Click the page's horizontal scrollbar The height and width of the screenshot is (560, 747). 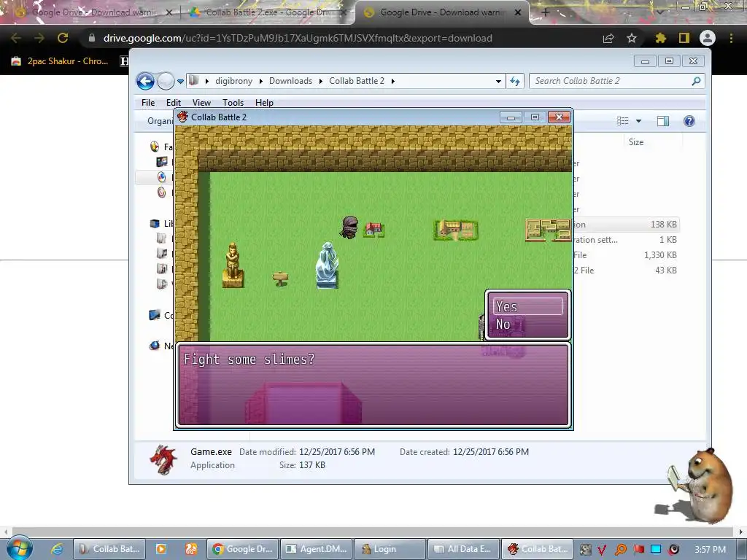click(x=373, y=531)
